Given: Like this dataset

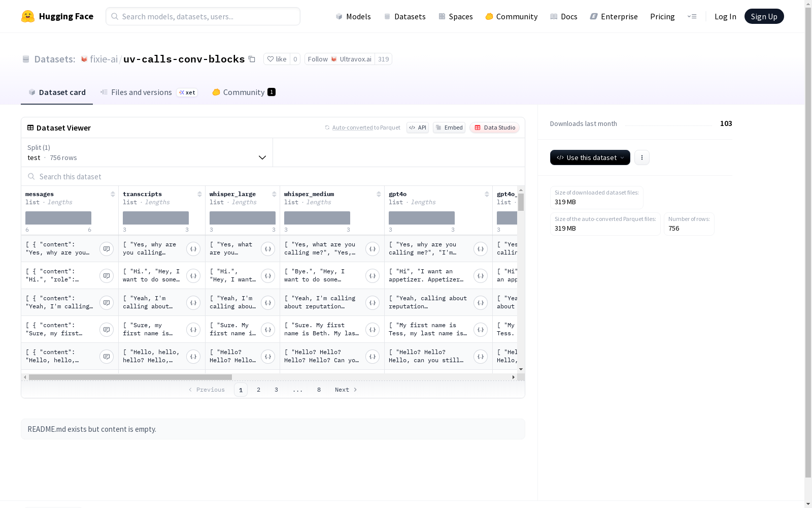Looking at the screenshot, I should tap(277, 59).
